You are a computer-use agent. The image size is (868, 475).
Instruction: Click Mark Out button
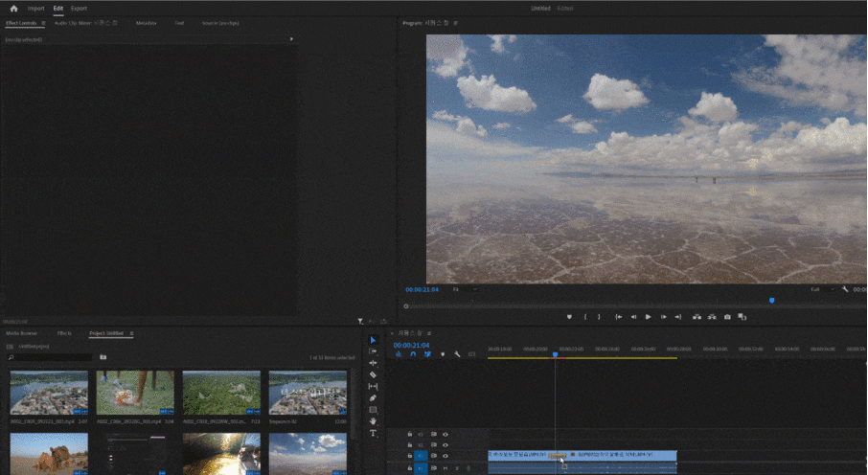point(599,317)
